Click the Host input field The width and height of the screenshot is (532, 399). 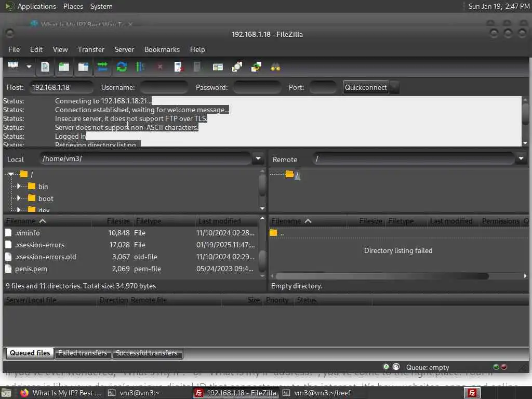[61, 87]
